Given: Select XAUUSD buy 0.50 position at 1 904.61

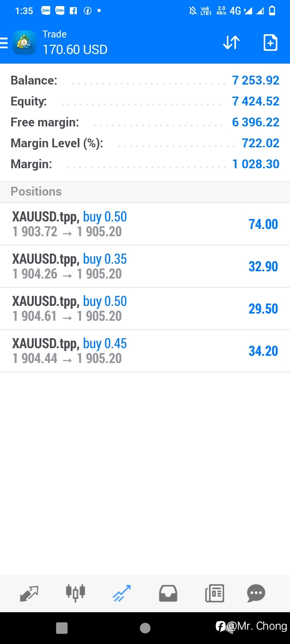Looking at the screenshot, I should pos(145,309).
